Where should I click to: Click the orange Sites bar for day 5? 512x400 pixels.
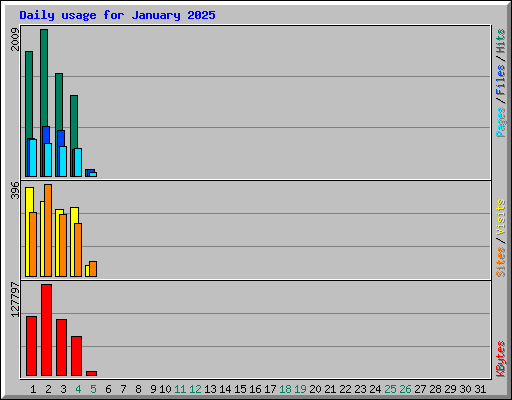pyautogui.click(x=93, y=269)
